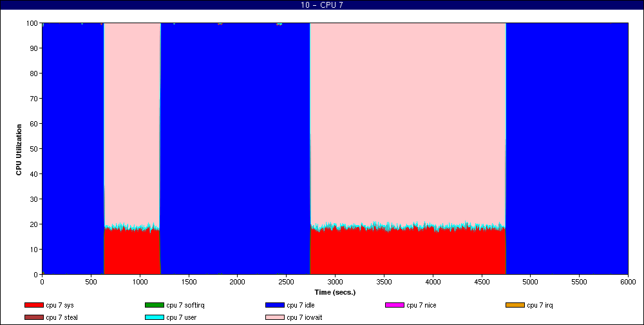
Task: Click the y-axis label 60
Action: pyautogui.click(x=34, y=123)
